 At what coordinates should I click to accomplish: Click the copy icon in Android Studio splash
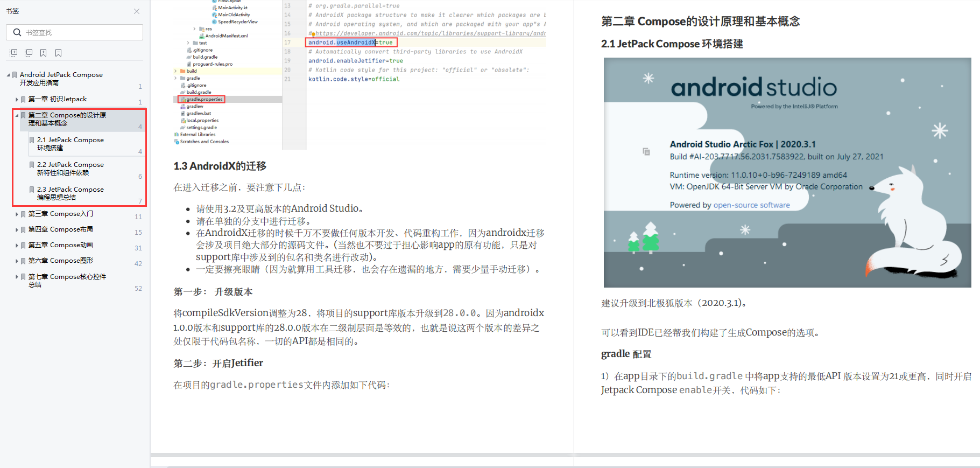(646, 152)
